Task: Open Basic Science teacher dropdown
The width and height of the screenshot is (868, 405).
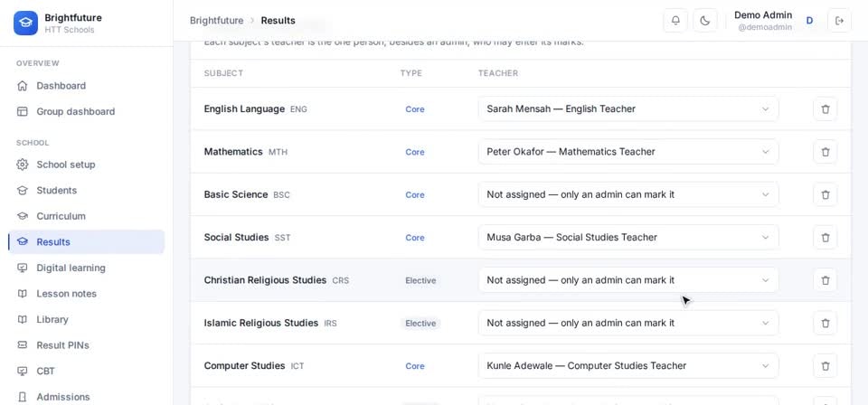Action: point(628,194)
